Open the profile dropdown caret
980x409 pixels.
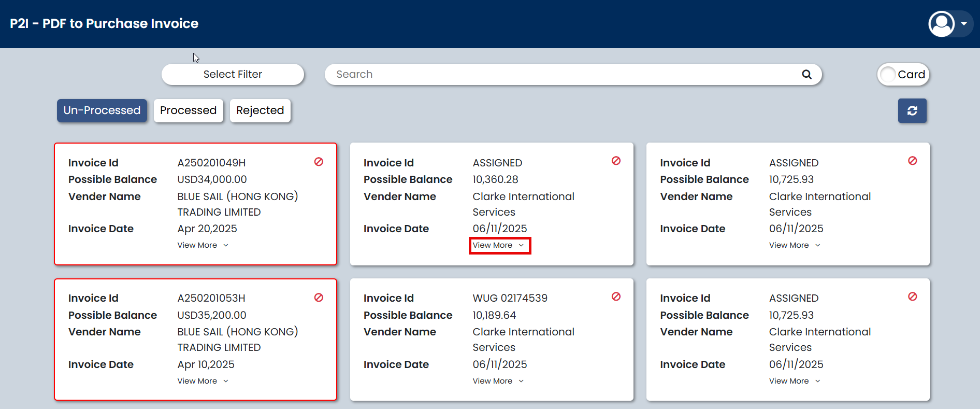tap(964, 24)
